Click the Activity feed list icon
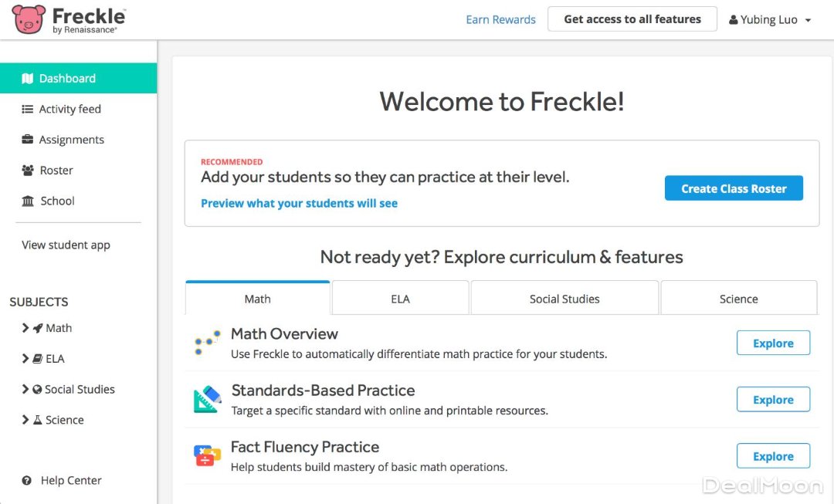Screen dimensions: 834x504 [x=28, y=110]
